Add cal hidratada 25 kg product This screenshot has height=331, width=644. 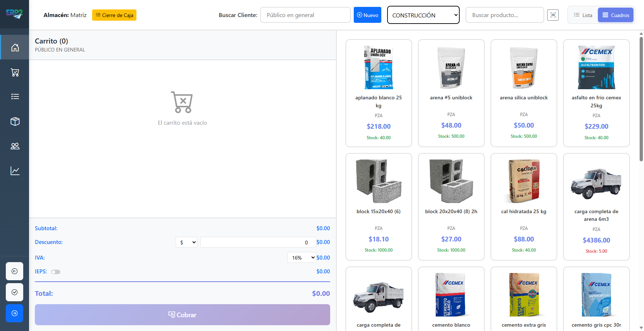[x=524, y=207]
